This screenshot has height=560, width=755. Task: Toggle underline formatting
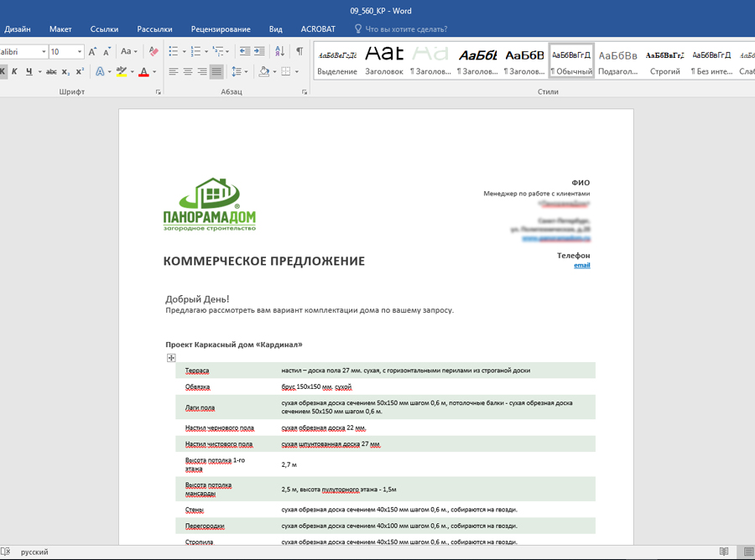click(29, 72)
